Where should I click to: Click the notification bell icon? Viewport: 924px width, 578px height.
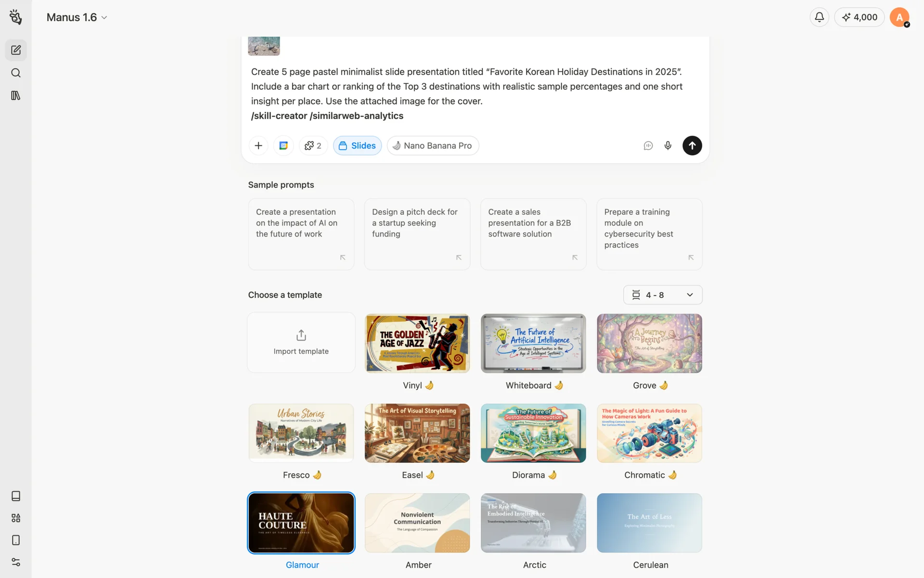(x=819, y=17)
